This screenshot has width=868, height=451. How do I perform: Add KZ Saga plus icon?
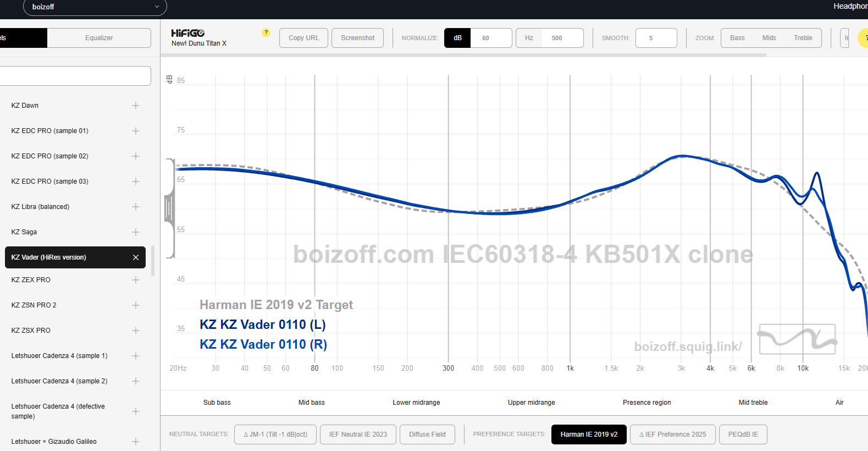coord(136,232)
